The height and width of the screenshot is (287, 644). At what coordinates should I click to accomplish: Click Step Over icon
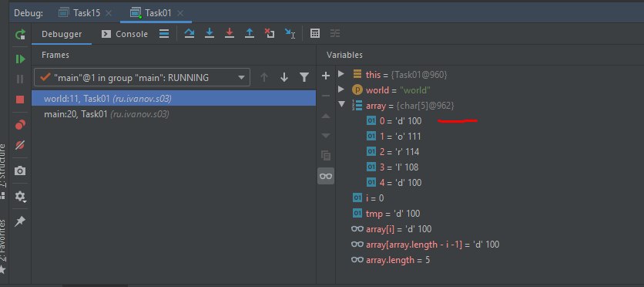189,34
